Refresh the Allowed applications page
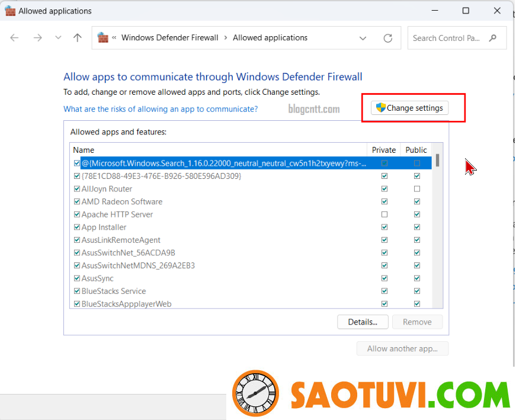This screenshot has height=420, width=516. pos(388,38)
